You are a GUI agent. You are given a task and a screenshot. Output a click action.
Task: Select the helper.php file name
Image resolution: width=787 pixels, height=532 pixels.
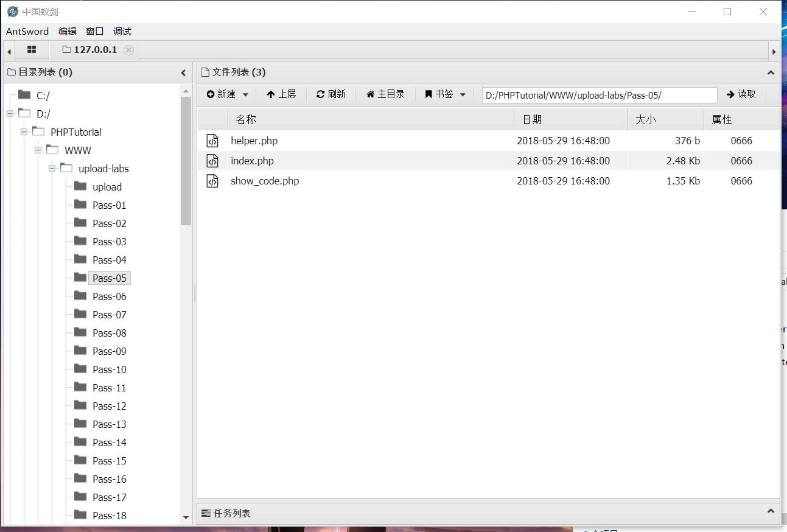click(x=254, y=141)
